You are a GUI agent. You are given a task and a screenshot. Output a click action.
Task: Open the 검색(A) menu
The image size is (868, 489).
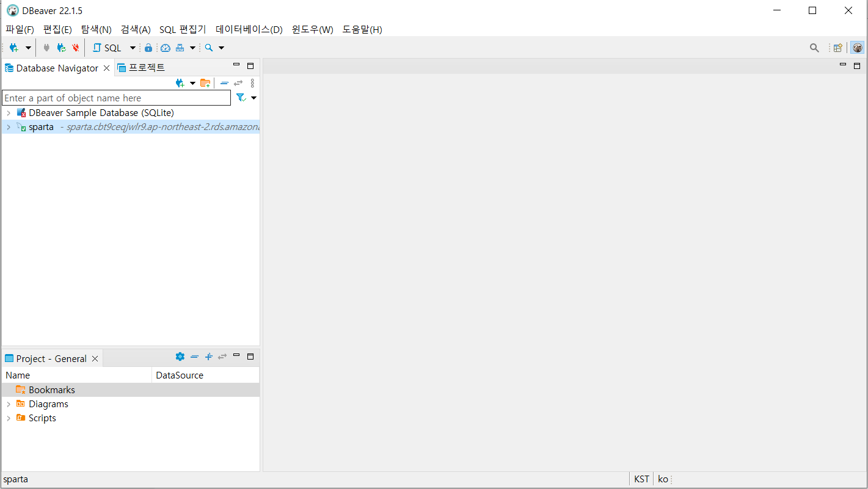click(136, 29)
